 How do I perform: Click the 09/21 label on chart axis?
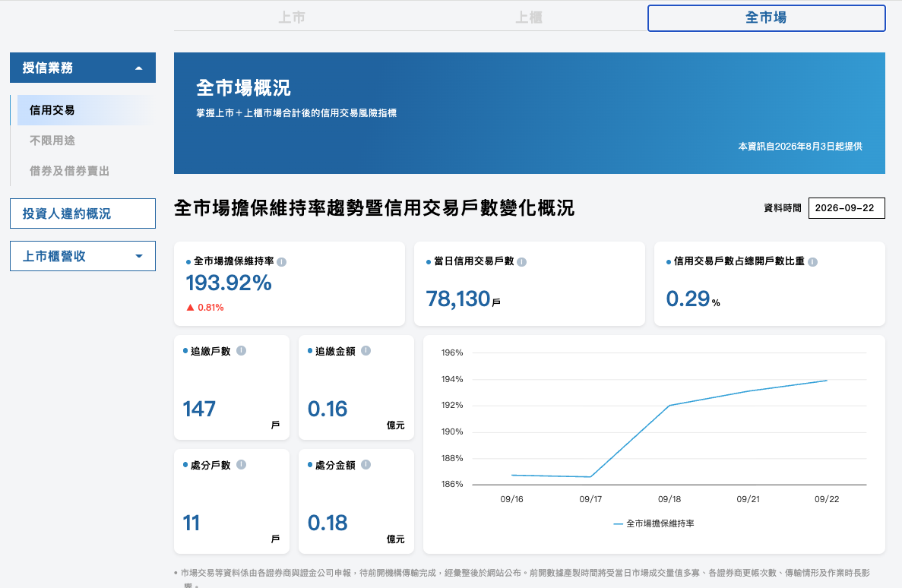click(748, 499)
